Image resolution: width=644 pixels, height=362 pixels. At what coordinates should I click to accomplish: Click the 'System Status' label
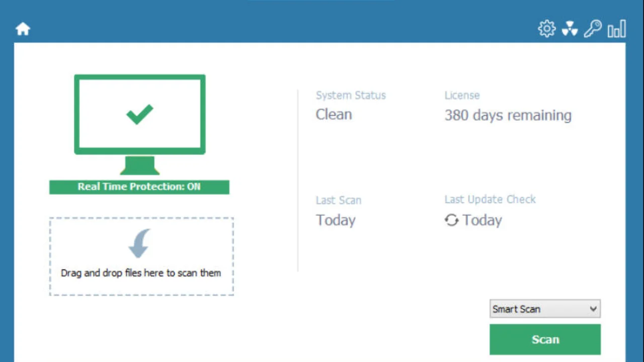tap(351, 95)
